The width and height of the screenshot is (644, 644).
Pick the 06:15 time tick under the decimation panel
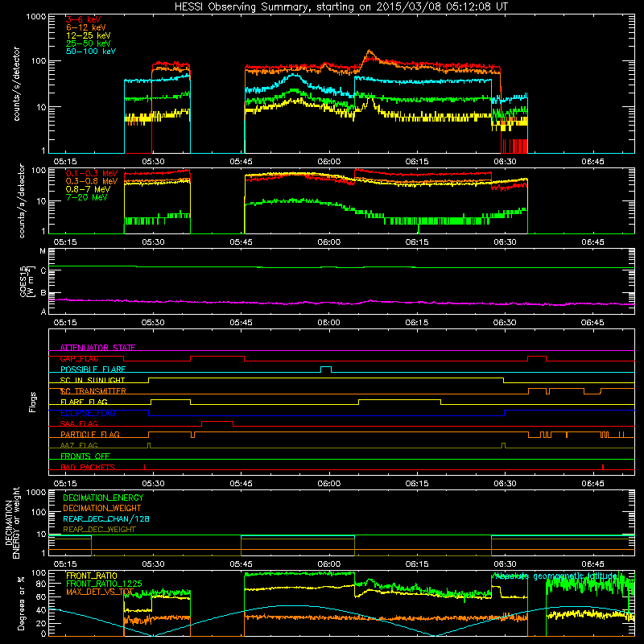[x=417, y=564]
